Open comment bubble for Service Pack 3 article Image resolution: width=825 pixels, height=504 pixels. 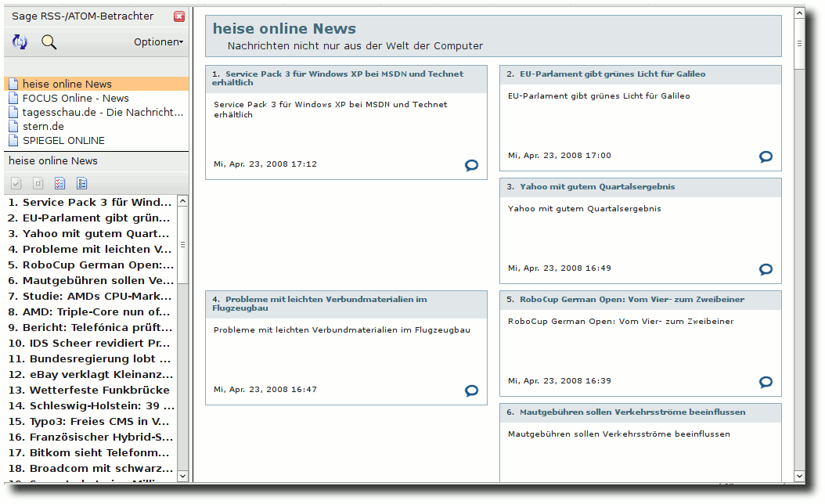click(x=471, y=165)
